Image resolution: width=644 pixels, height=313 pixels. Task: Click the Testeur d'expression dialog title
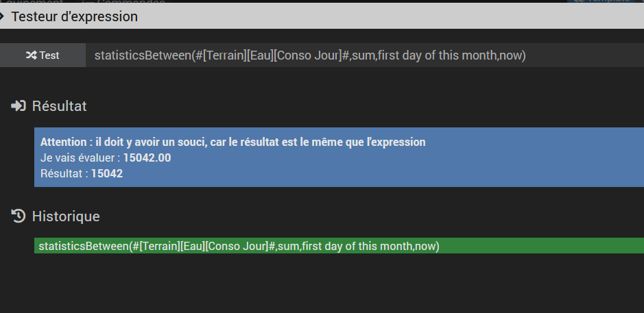[74, 16]
